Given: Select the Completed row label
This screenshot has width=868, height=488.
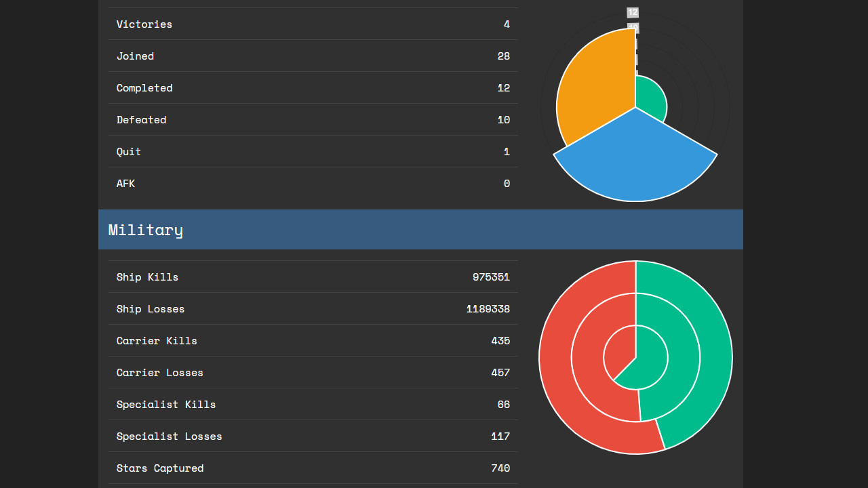Looking at the screenshot, I should [144, 88].
